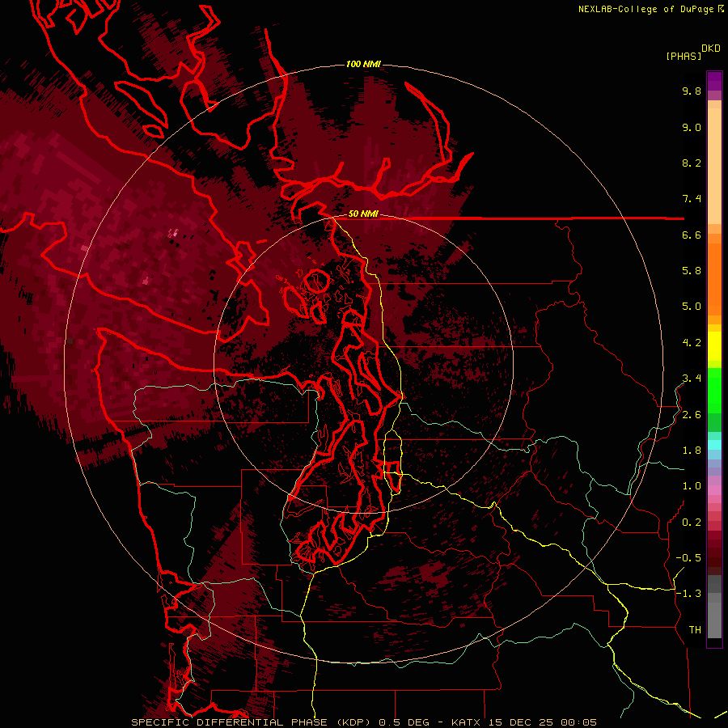This screenshot has width=728, height=728.
Task: Click the DKD label above the color scale
Action: pyautogui.click(x=710, y=49)
